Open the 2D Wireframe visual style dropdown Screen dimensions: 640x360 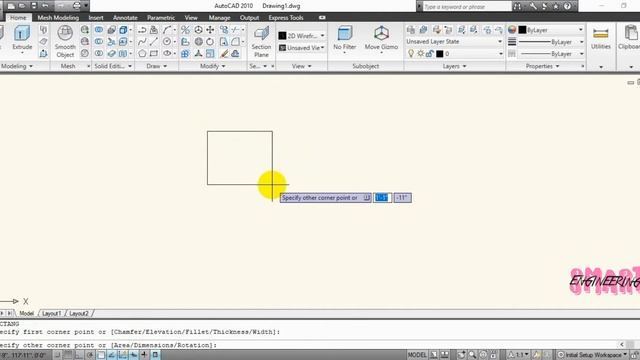pyautogui.click(x=302, y=36)
